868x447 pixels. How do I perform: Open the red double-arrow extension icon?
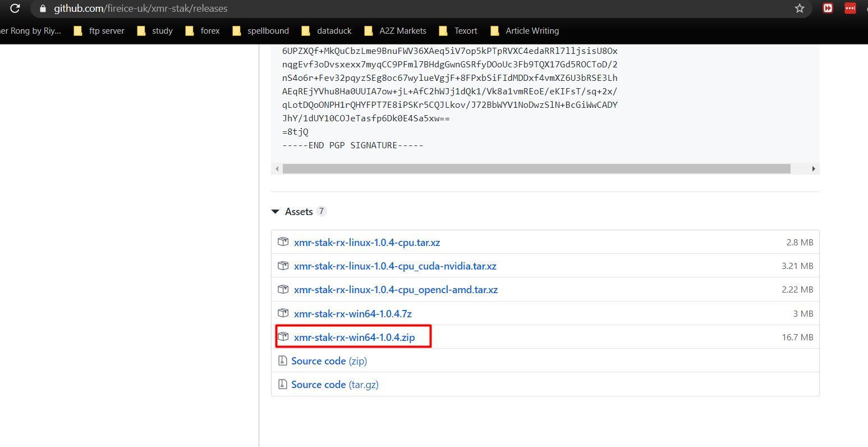(828, 8)
